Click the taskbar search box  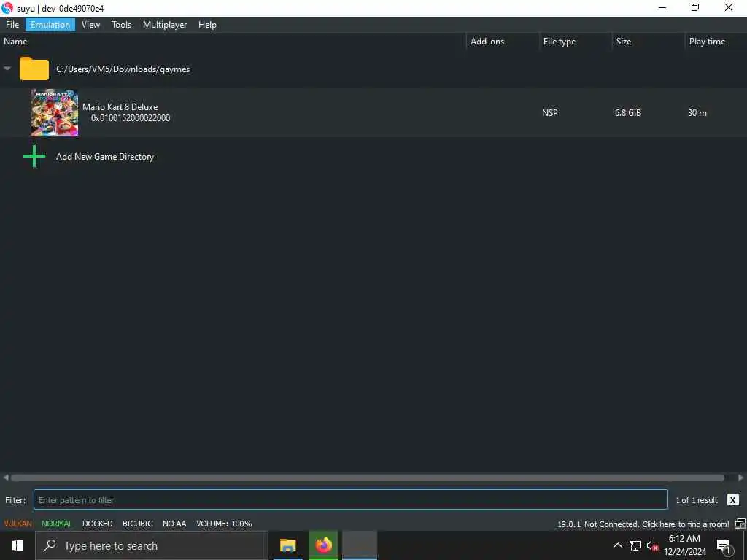pyautogui.click(x=152, y=545)
